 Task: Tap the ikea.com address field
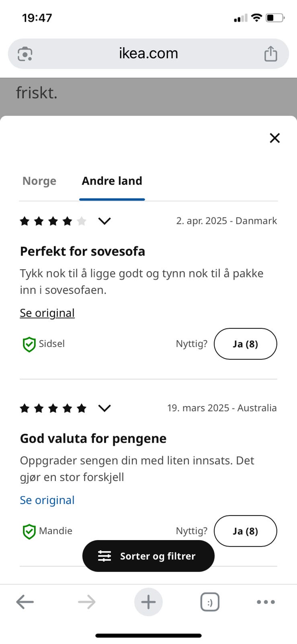click(x=148, y=54)
